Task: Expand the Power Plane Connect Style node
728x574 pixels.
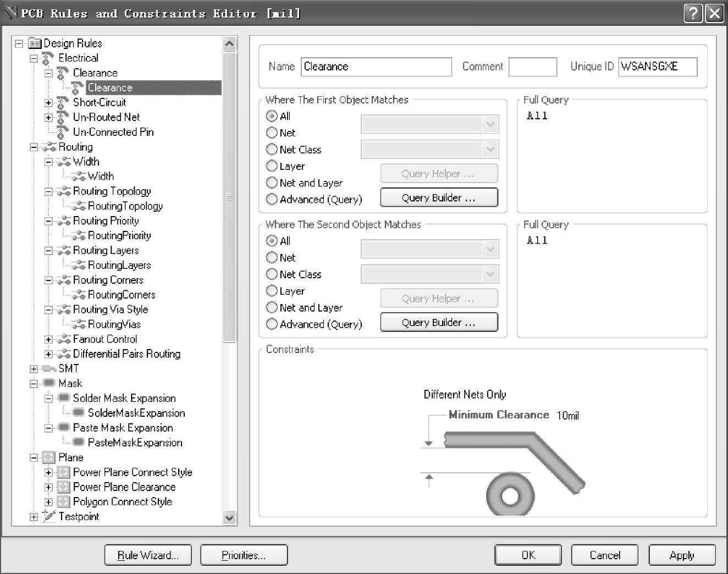Action: click(48, 472)
